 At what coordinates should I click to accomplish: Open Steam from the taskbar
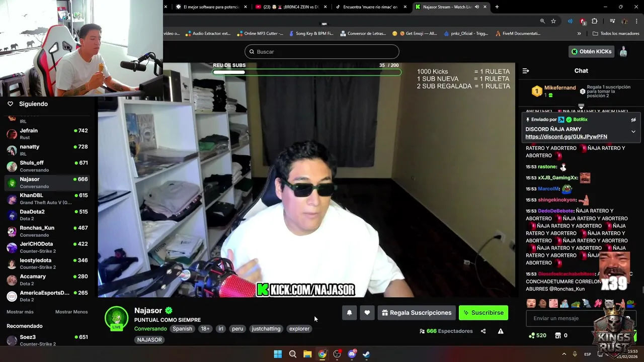tap(367, 354)
